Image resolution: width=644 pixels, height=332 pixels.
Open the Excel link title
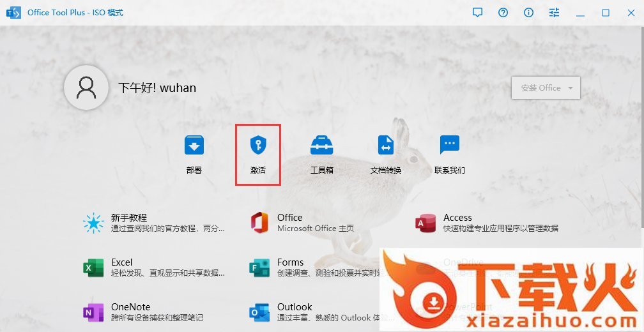point(121,262)
